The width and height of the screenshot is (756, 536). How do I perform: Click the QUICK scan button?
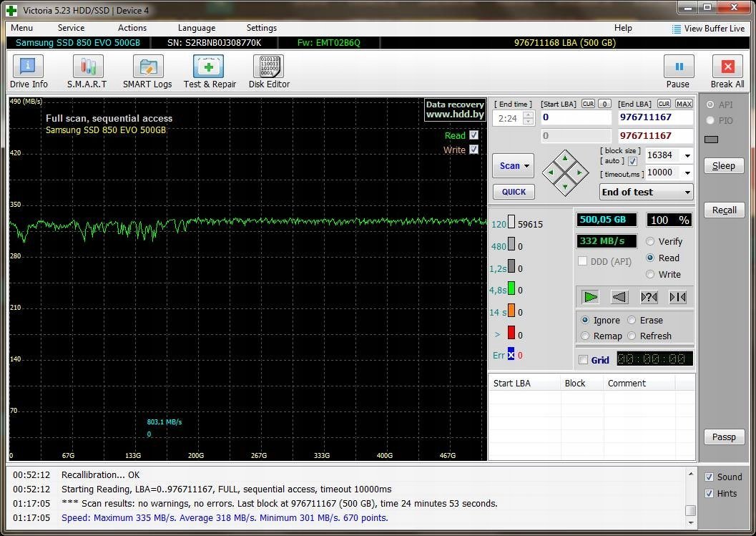[514, 192]
